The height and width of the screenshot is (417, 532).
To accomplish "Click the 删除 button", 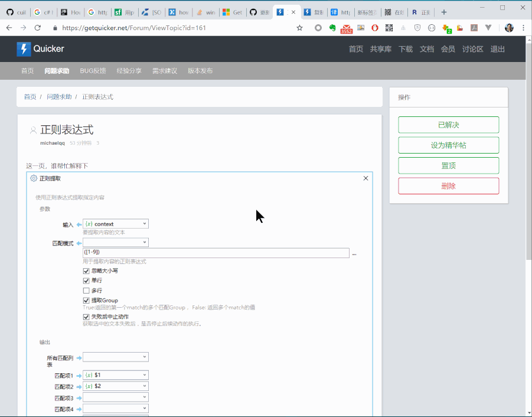I will point(448,185).
